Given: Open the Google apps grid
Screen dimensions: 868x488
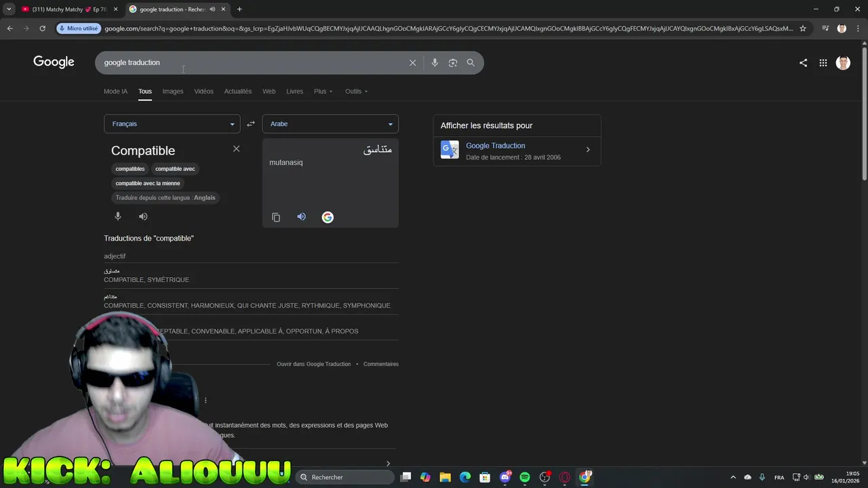Looking at the screenshot, I should (x=823, y=62).
